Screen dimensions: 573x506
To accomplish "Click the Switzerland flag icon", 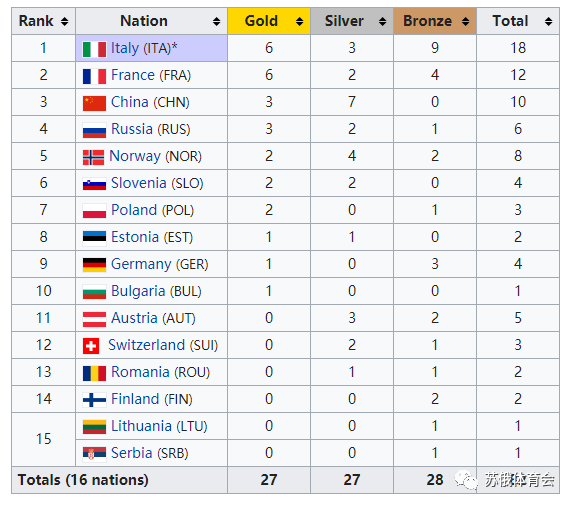I will (91, 346).
